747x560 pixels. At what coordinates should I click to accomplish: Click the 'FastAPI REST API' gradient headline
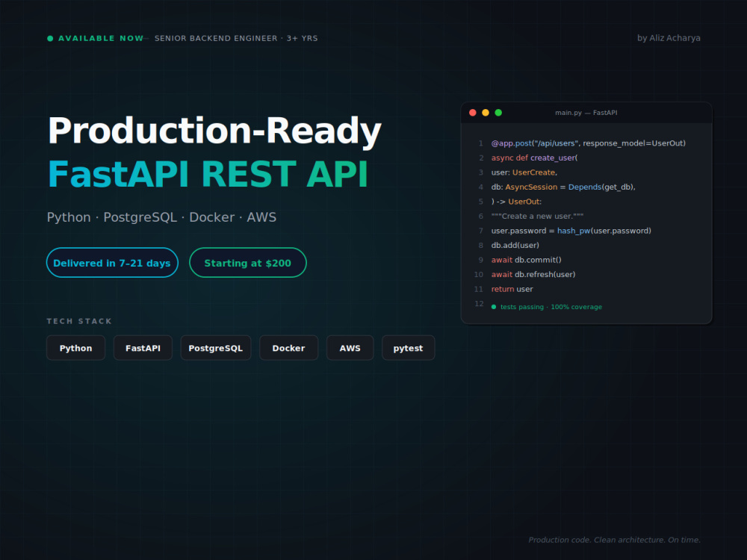point(208,174)
